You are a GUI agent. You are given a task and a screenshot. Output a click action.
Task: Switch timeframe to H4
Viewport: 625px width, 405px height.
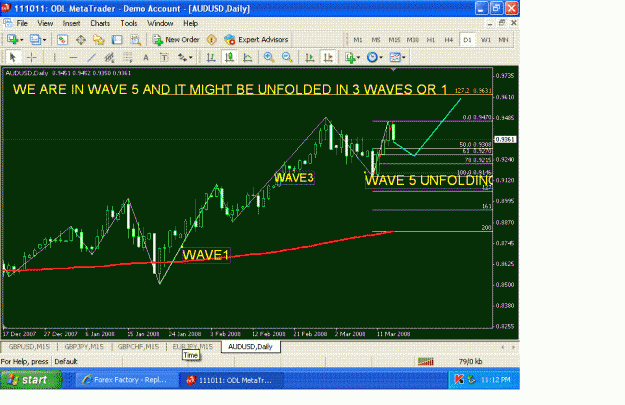tap(449, 39)
